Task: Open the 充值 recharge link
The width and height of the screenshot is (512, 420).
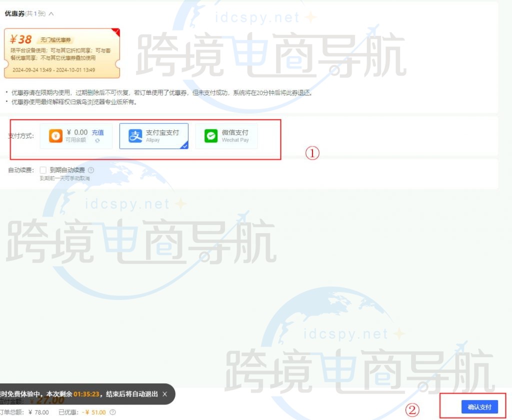Action: point(98,132)
